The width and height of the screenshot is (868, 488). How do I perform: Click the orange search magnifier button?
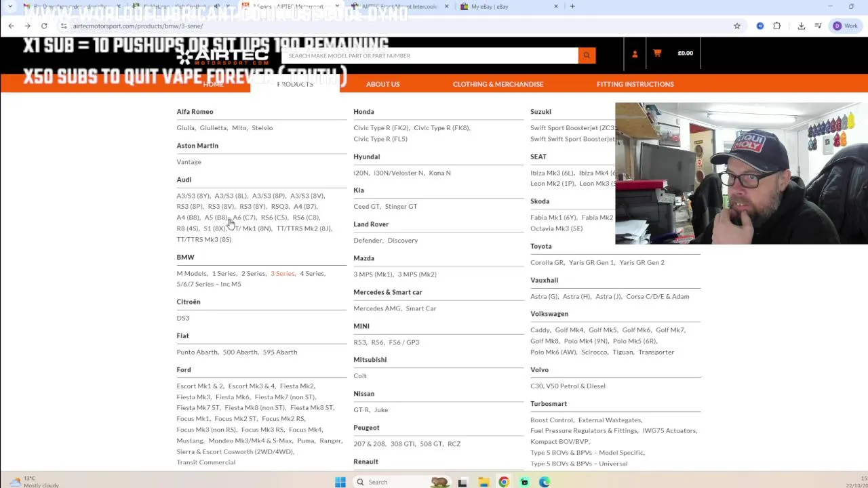tap(587, 56)
